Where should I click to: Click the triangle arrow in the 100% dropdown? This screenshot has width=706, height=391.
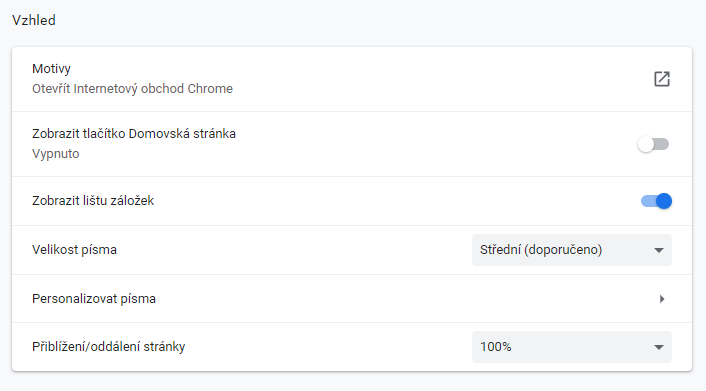click(659, 347)
